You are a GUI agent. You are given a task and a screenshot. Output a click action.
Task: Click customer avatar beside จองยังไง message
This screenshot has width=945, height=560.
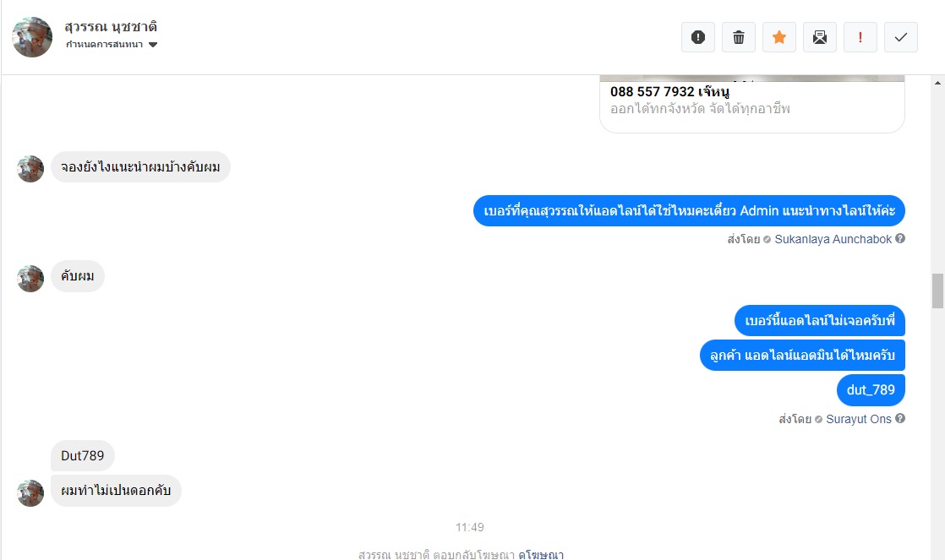click(x=30, y=169)
